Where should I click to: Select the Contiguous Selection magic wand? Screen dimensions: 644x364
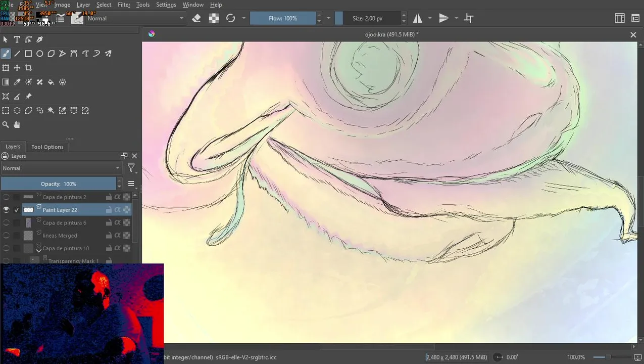(x=51, y=110)
